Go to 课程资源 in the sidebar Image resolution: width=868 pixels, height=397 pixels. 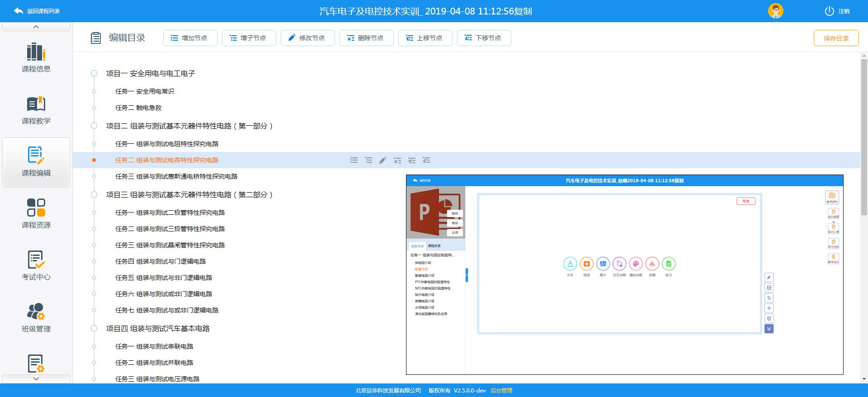tap(36, 214)
